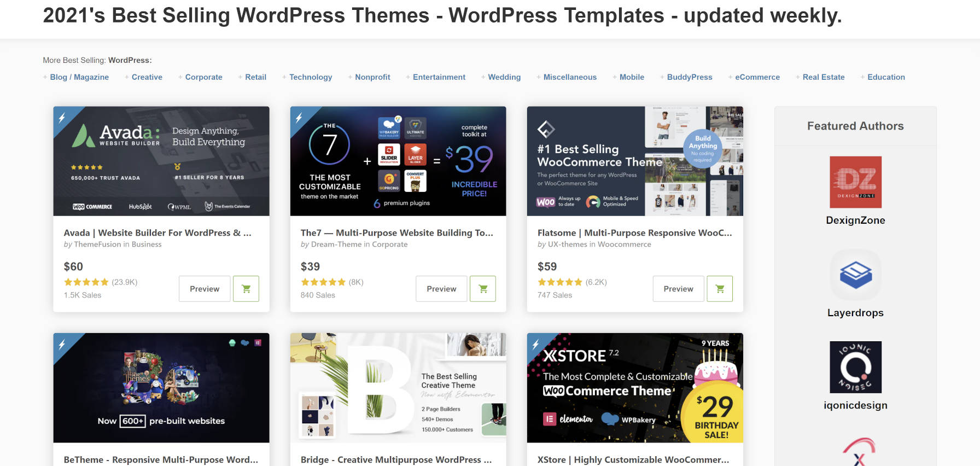
Task: Add Avada theme to cart
Action: (246, 289)
